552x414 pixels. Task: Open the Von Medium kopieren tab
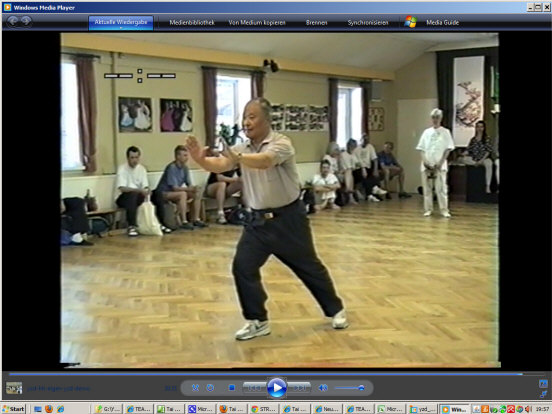[x=257, y=23]
